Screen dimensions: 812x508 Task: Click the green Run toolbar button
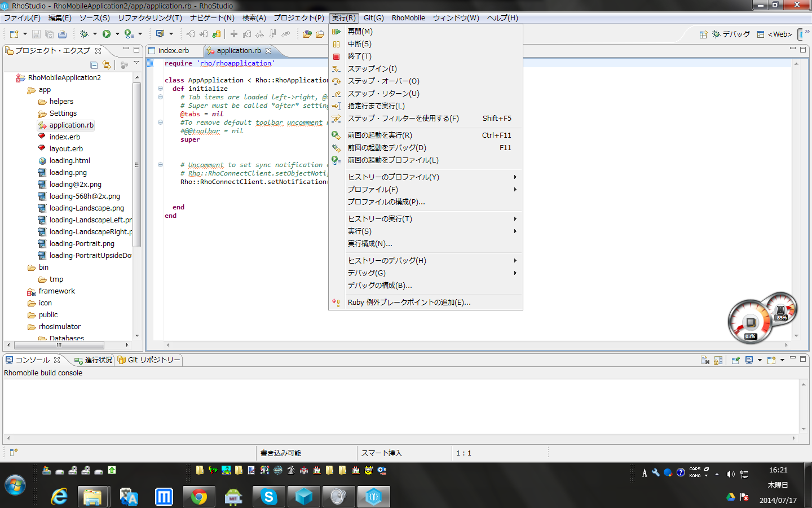[x=107, y=34]
